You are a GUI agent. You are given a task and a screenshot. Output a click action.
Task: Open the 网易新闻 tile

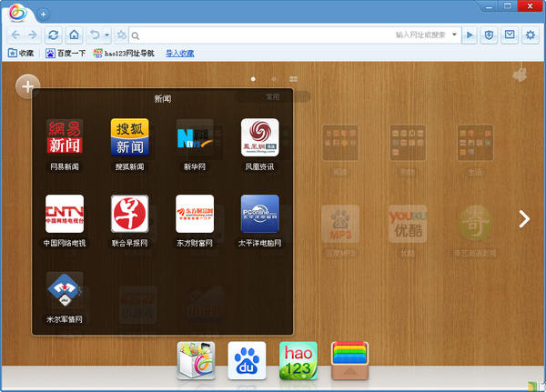point(65,136)
